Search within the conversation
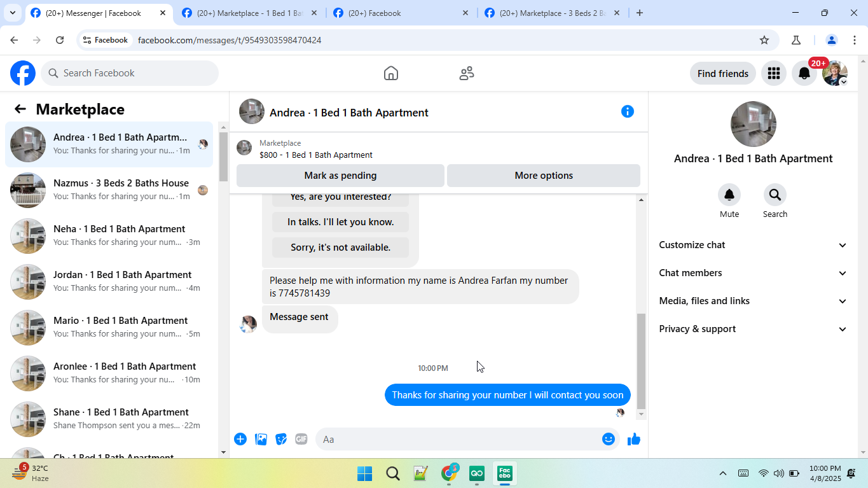The width and height of the screenshot is (868, 488). pos(775,195)
